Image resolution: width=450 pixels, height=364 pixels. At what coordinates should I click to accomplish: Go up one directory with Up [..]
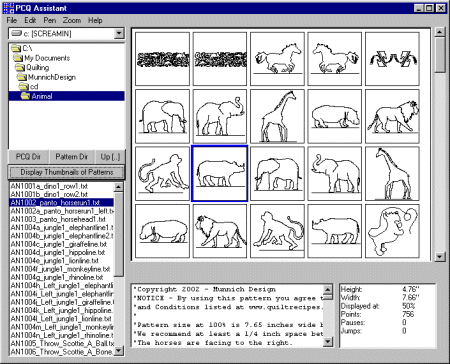click(x=110, y=157)
